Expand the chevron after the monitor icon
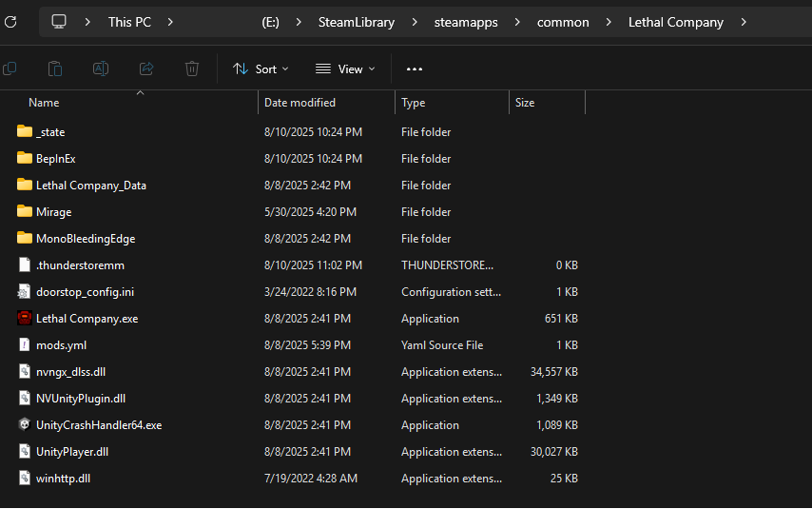Image resolution: width=812 pixels, height=509 pixels. [x=87, y=22]
